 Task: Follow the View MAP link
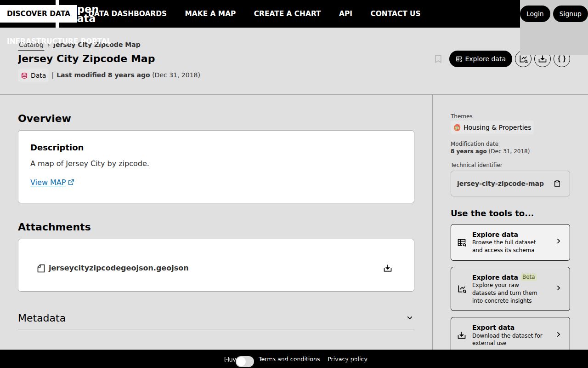[x=52, y=182]
